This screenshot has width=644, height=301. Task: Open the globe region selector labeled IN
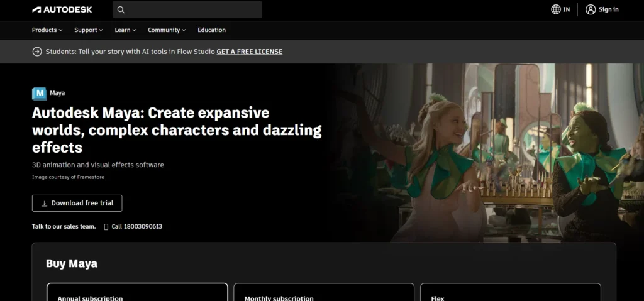(560, 9)
